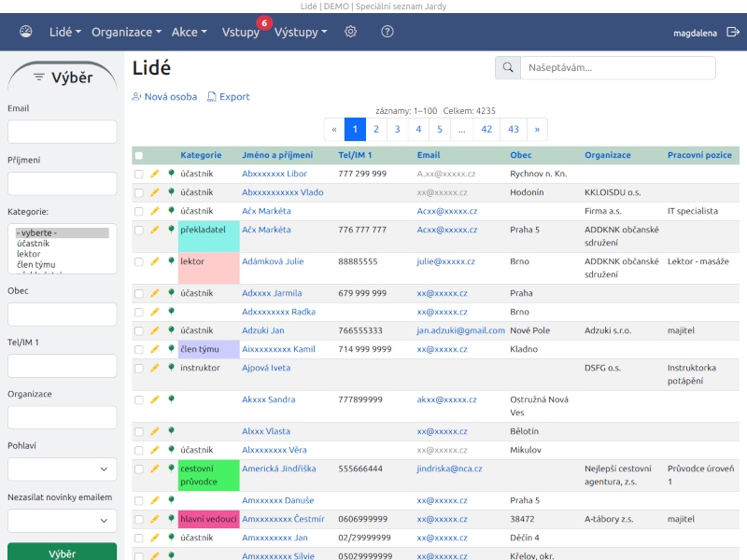
Task: Click green pin icon for Abxxxxxxx Libor
Action: (171, 174)
